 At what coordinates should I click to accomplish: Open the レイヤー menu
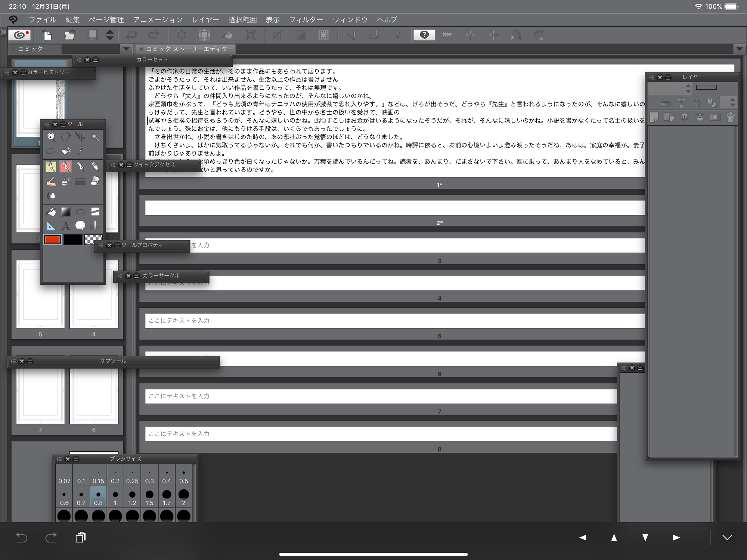(205, 20)
